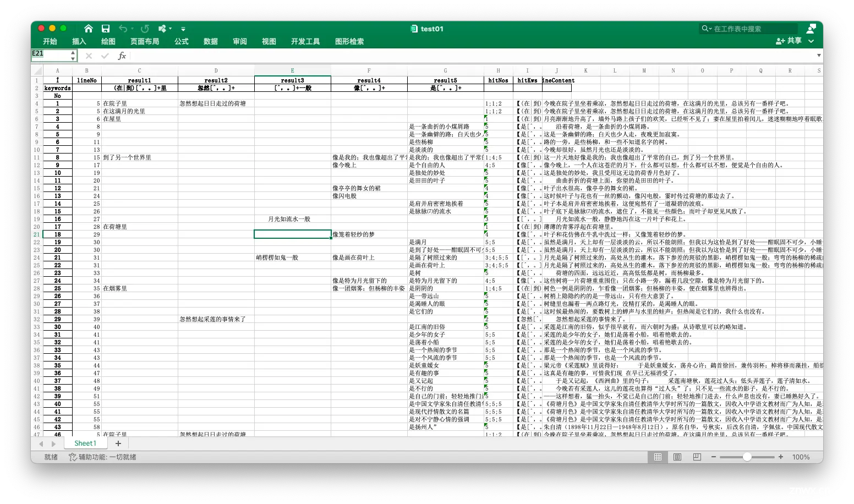Open the 图形检索 ribbon tab

349,41
